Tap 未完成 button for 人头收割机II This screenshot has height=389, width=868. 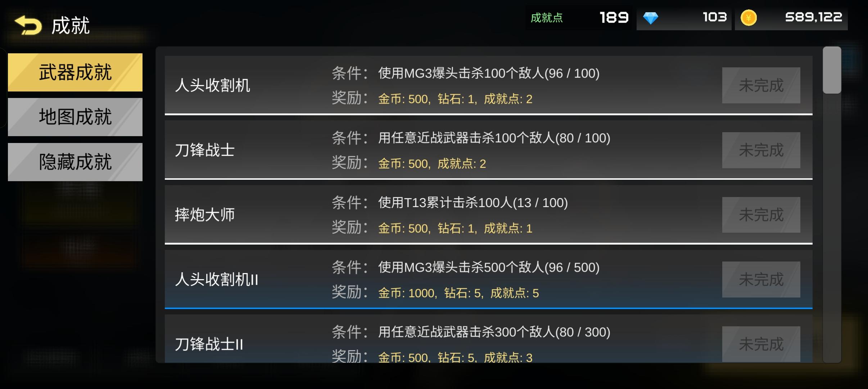coord(761,280)
